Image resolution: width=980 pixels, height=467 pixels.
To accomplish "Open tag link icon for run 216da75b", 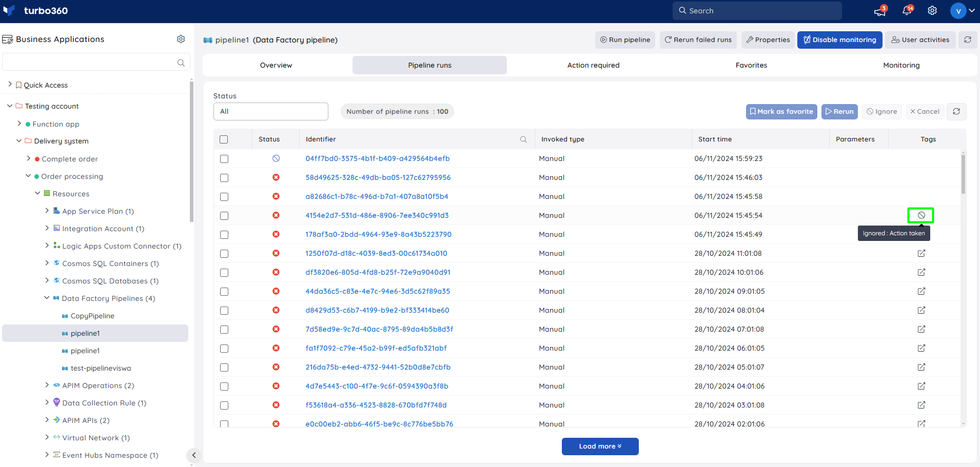I will (921, 367).
